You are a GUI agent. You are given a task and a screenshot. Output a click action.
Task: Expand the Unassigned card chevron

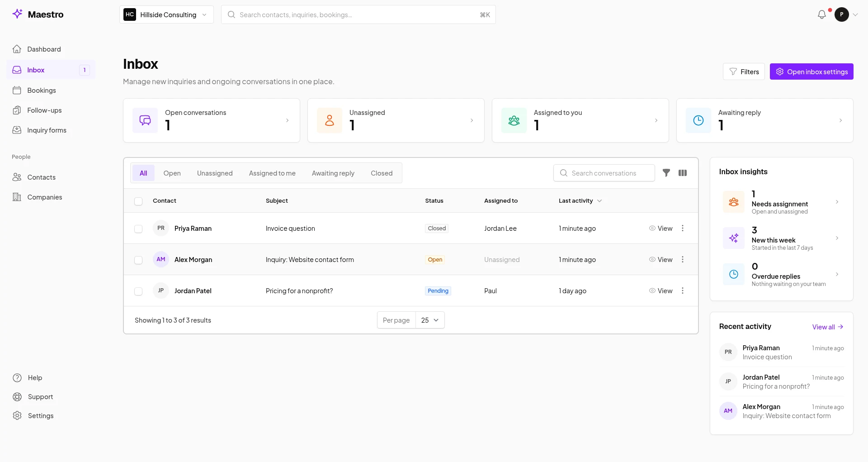pyautogui.click(x=472, y=120)
